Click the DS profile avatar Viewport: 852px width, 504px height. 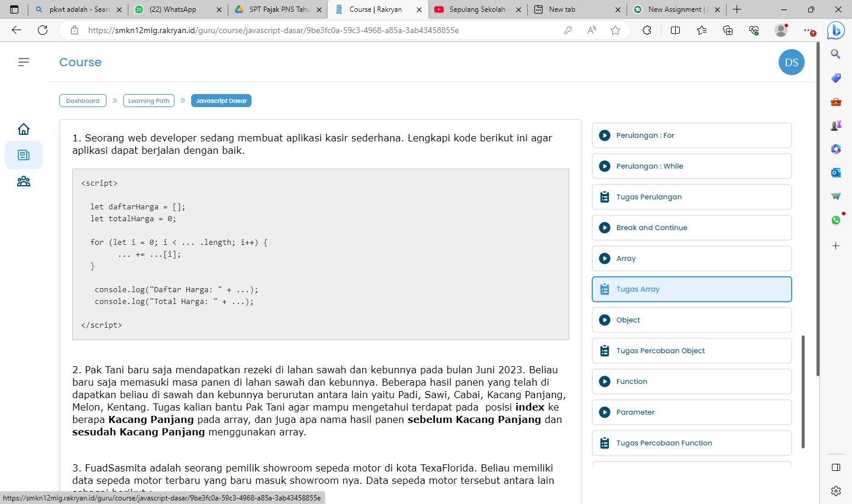coord(792,62)
